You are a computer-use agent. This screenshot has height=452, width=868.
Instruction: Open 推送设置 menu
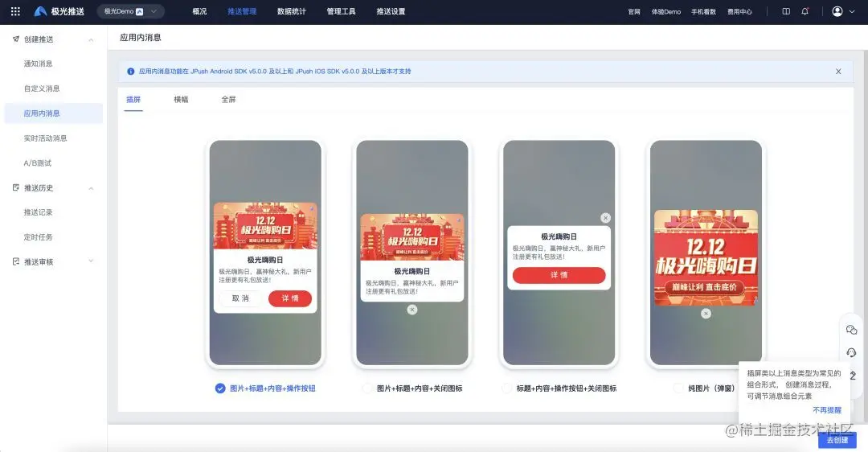(391, 11)
